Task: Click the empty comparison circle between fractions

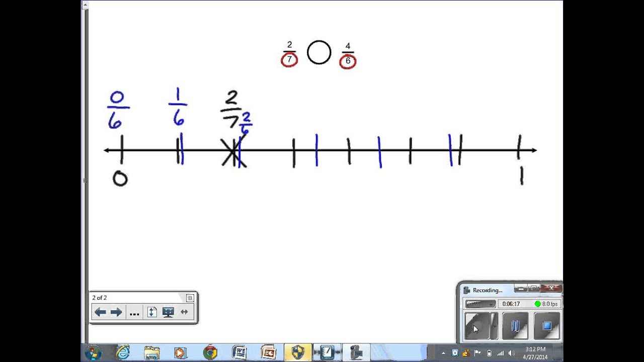Action: (319, 53)
